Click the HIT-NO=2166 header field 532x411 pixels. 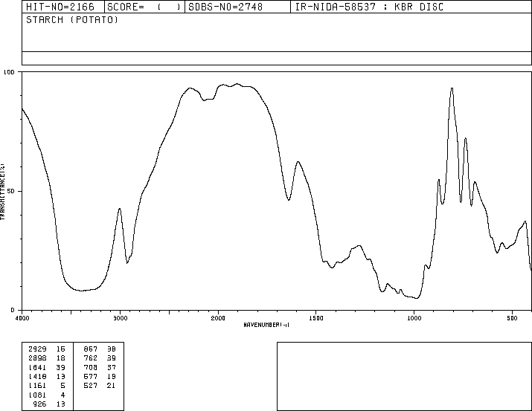pos(63,7)
